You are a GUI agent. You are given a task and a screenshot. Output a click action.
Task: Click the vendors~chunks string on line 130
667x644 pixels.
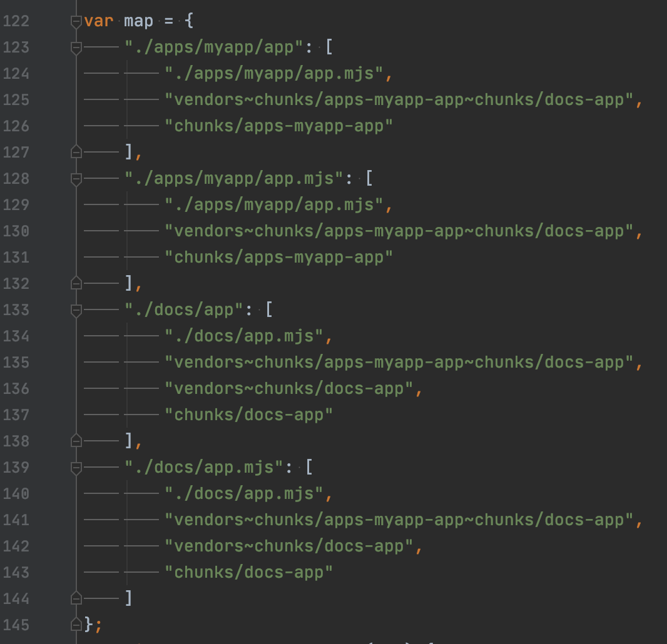click(399, 231)
